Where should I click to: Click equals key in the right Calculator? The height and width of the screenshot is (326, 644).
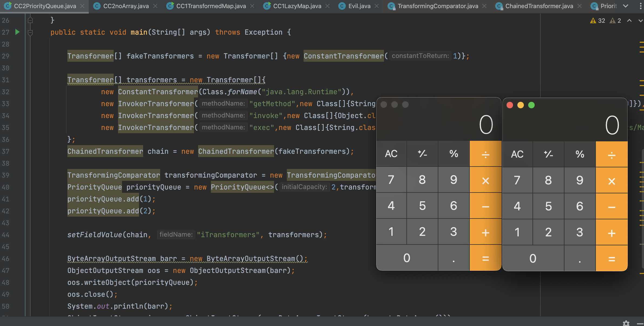point(612,258)
